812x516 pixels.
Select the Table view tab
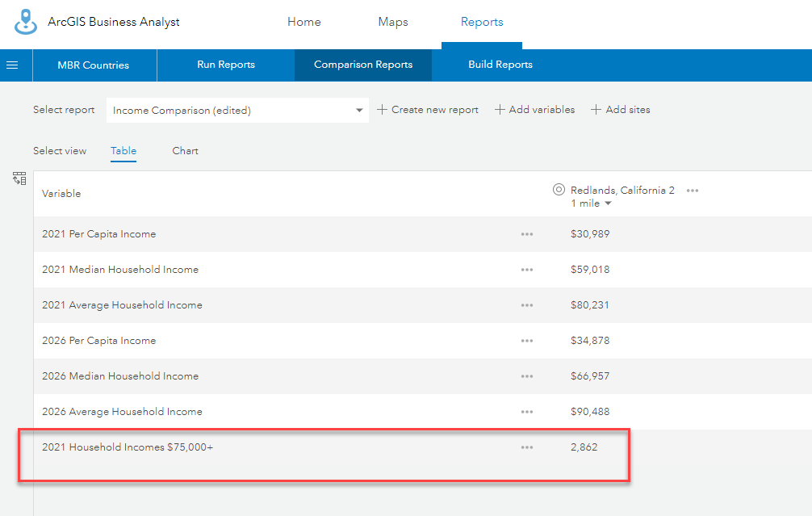pyautogui.click(x=123, y=151)
